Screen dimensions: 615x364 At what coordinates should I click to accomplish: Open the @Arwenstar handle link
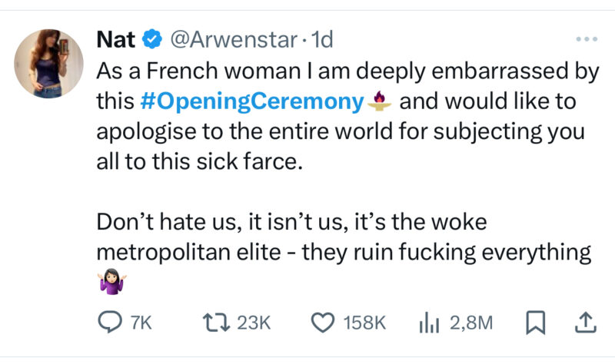[229, 39]
